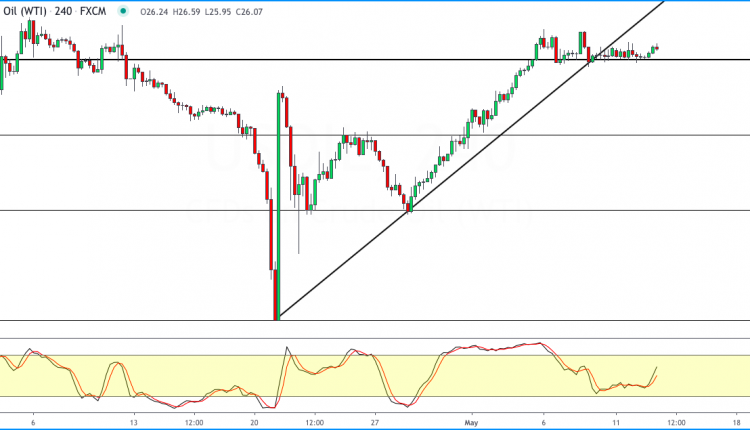Image resolution: width=750 pixels, height=430 pixels.
Task: Select the topmost black horizontal resistance line
Action: tap(375, 60)
